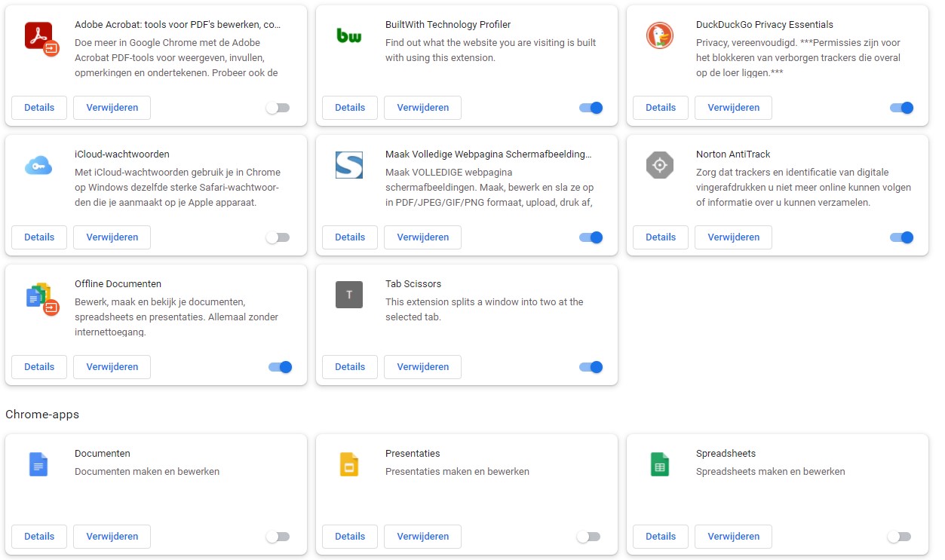Enable the Presentaties Chrome app toggle

pos(588,537)
